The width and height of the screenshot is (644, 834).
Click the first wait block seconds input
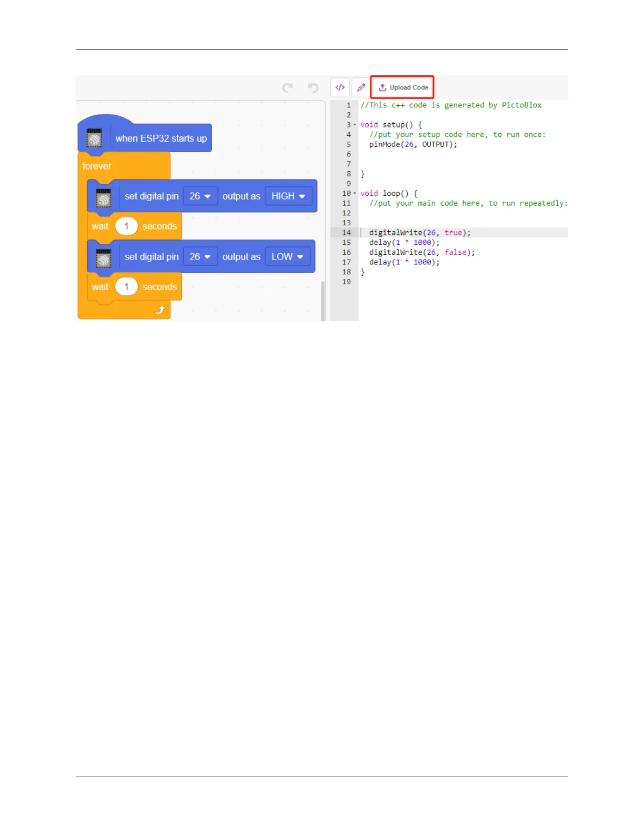(126, 226)
